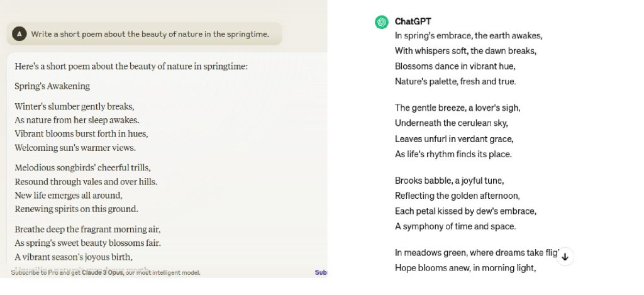This screenshot has height=295, width=644.
Task: Click the line "Melodious songbirds' cheerful trills"
Action: click(x=82, y=167)
